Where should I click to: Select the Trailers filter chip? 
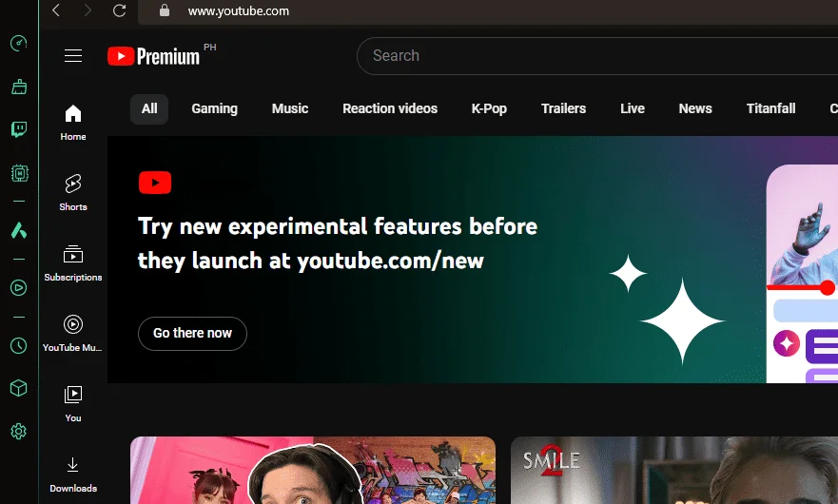click(x=564, y=109)
